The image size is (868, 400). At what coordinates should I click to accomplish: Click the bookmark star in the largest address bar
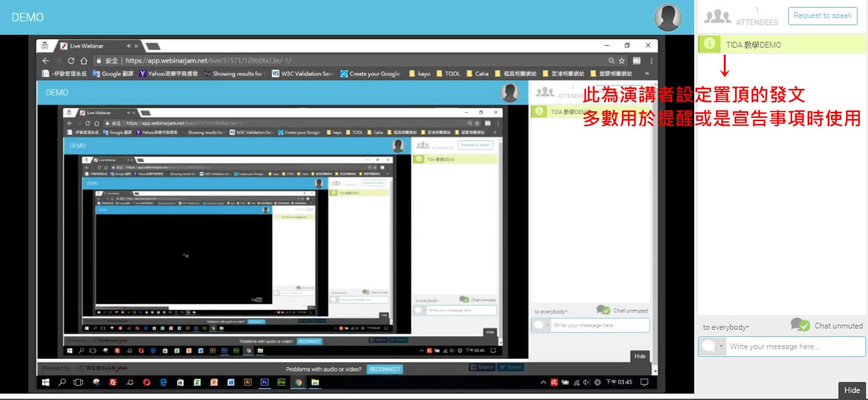pyautogui.click(x=622, y=61)
